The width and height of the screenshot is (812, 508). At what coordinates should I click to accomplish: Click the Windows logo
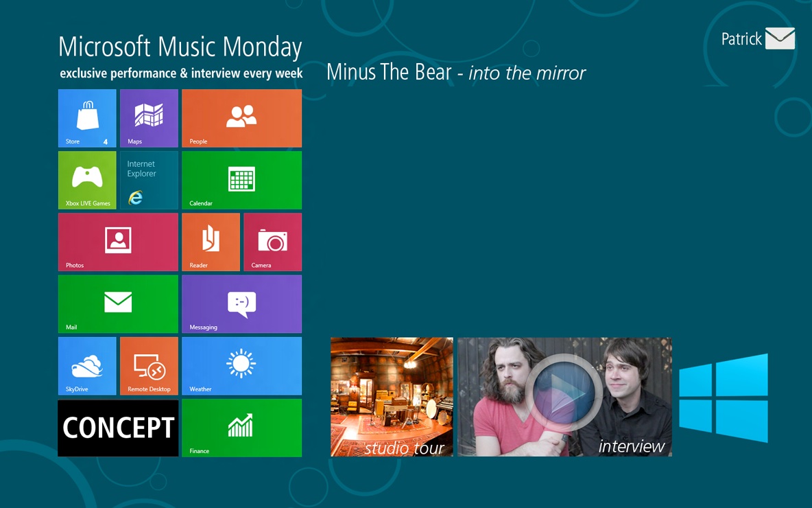click(724, 397)
